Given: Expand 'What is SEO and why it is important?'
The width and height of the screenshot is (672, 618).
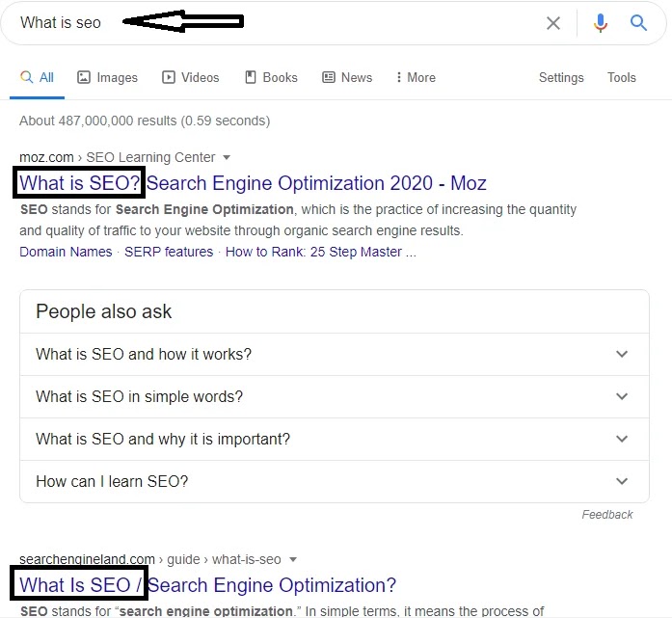Looking at the screenshot, I should coord(335,440).
